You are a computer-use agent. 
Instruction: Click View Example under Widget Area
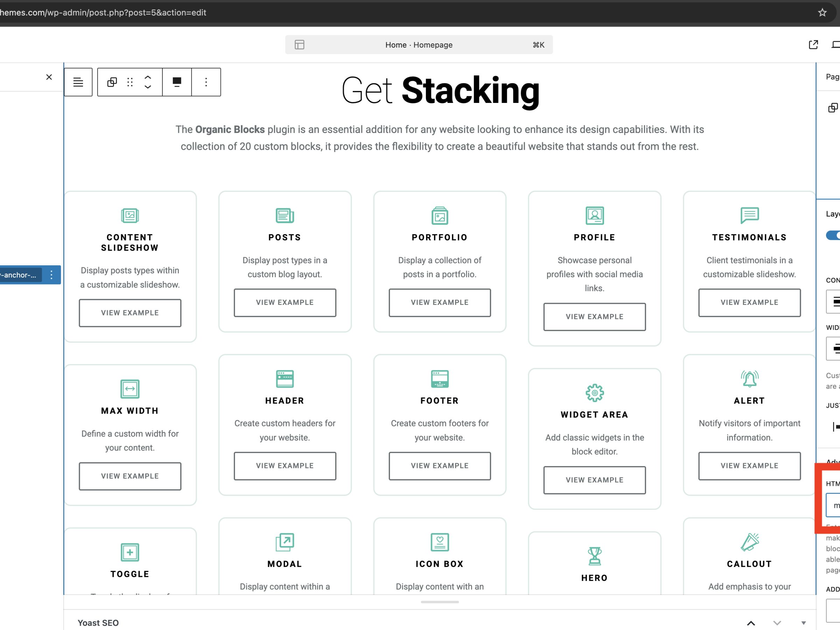595,480
